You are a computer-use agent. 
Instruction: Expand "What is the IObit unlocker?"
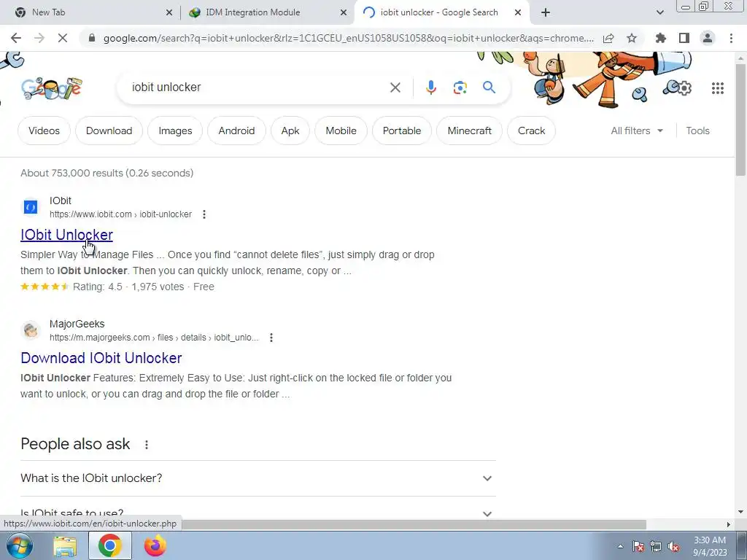(258, 478)
